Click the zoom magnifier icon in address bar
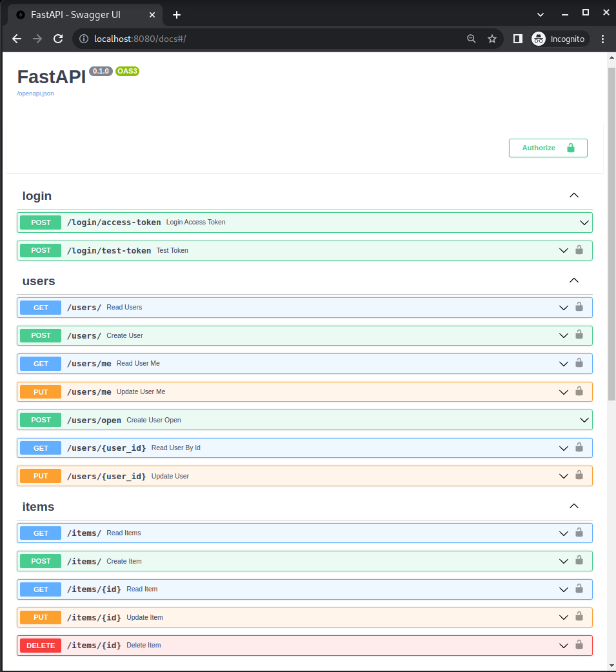 tap(471, 39)
